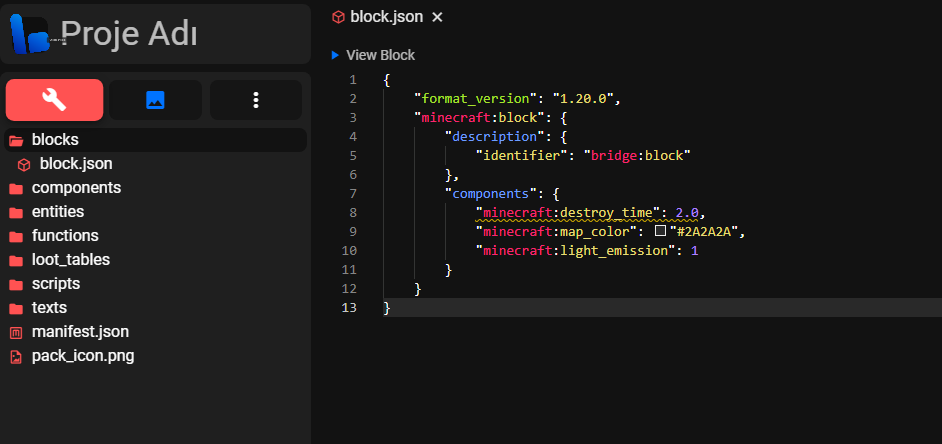
Task: Click line number 13 in the gutter
Action: pos(349,308)
